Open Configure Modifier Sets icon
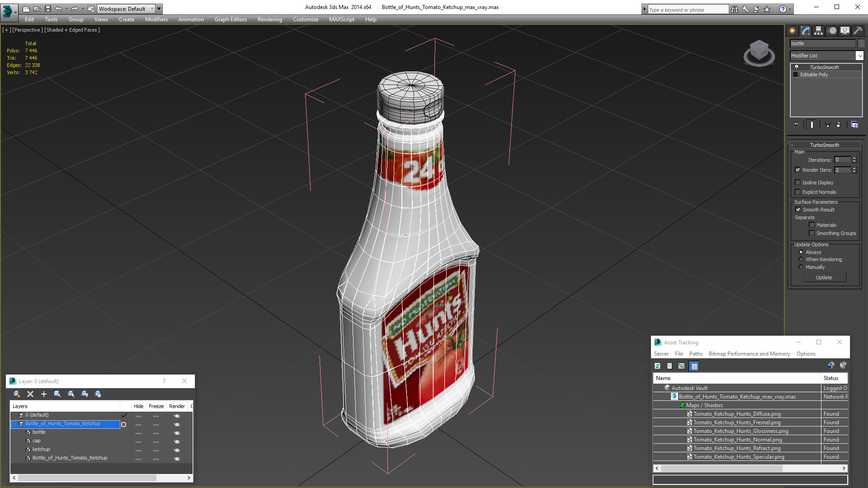Viewport: 868px width, 488px height. (x=854, y=125)
